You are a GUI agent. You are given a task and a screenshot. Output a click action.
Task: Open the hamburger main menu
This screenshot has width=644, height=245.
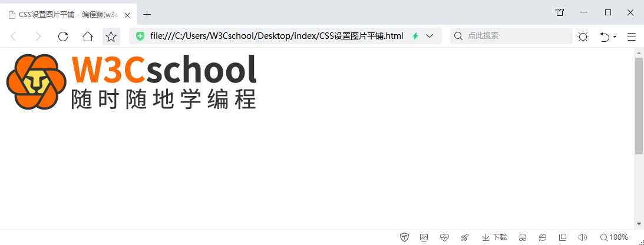click(x=631, y=37)
